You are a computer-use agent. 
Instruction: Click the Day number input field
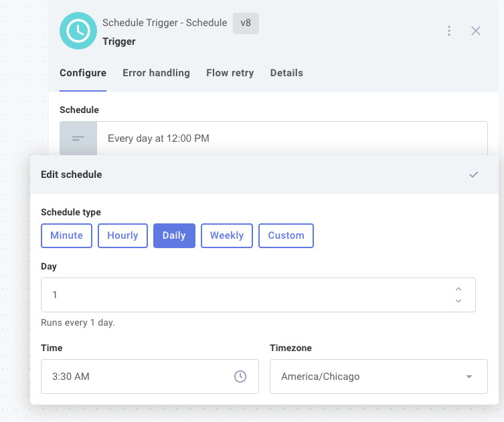pos(258,295)
